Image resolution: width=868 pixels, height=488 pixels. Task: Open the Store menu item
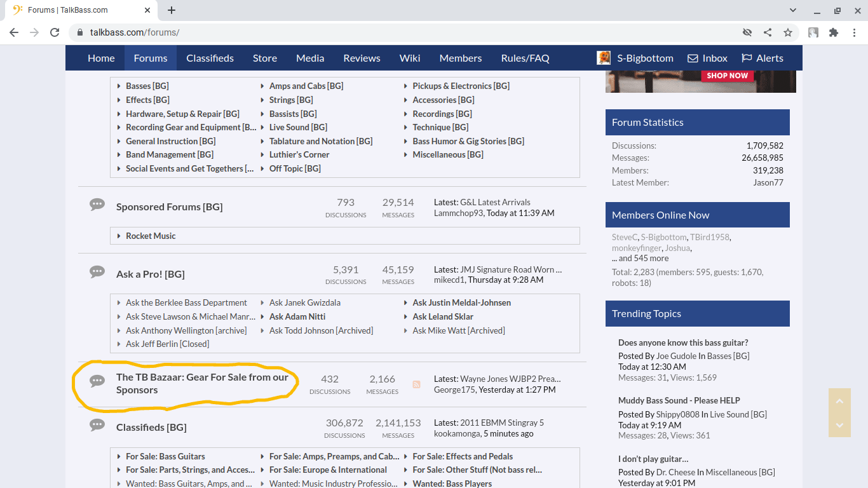pyautogui.click(x=265, y=58)
